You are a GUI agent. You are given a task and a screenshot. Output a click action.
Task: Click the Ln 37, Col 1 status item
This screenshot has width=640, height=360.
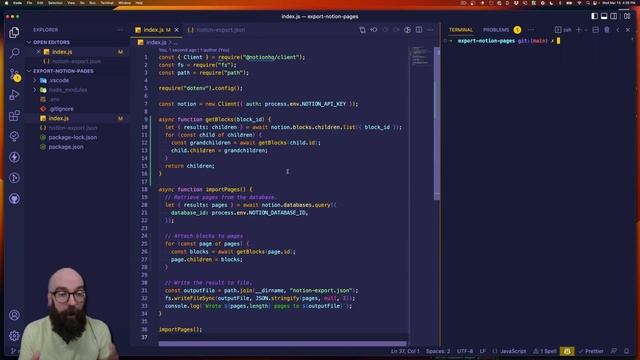405,351
